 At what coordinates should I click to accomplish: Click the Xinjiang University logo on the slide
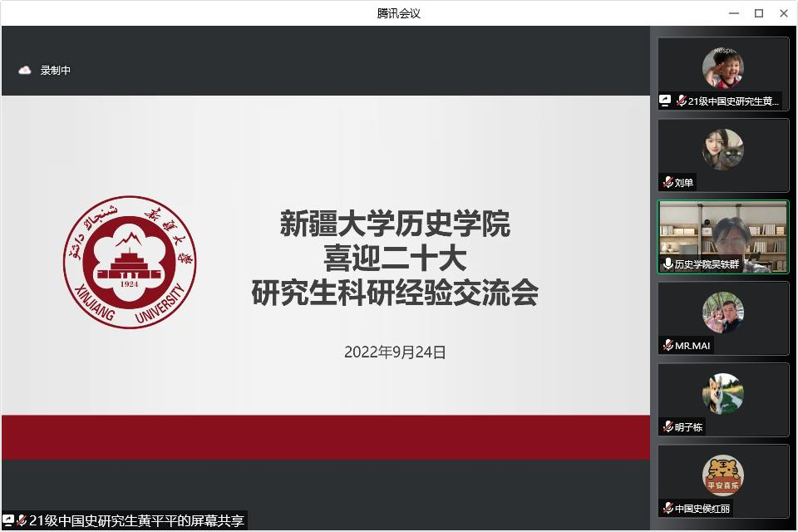[x=130, y=262]
